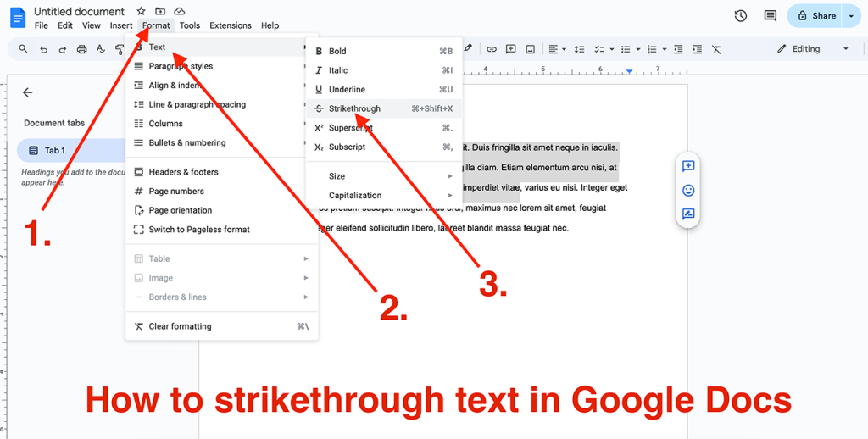The image size is (868, 439).
Task: Select Strikethrough from the Text submenu
Action: pos(354,108)
